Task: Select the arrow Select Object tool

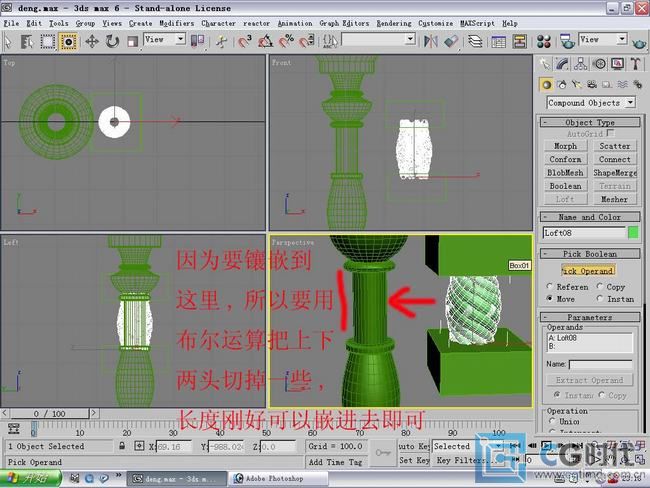Action: [8, 41]
